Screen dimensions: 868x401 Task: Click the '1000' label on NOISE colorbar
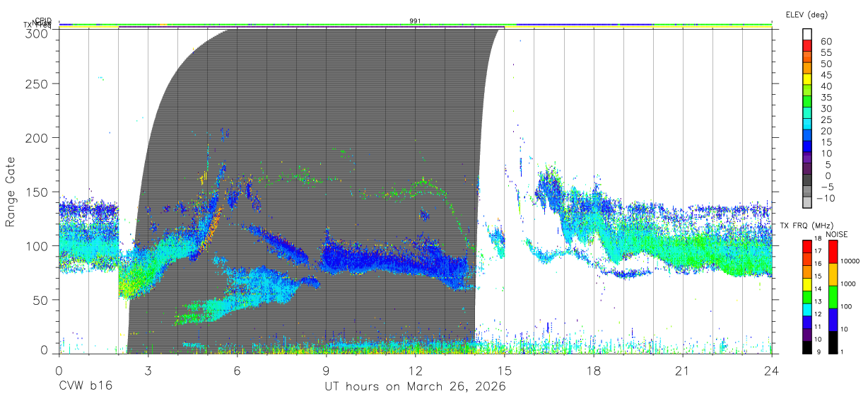tap(848, 284)
